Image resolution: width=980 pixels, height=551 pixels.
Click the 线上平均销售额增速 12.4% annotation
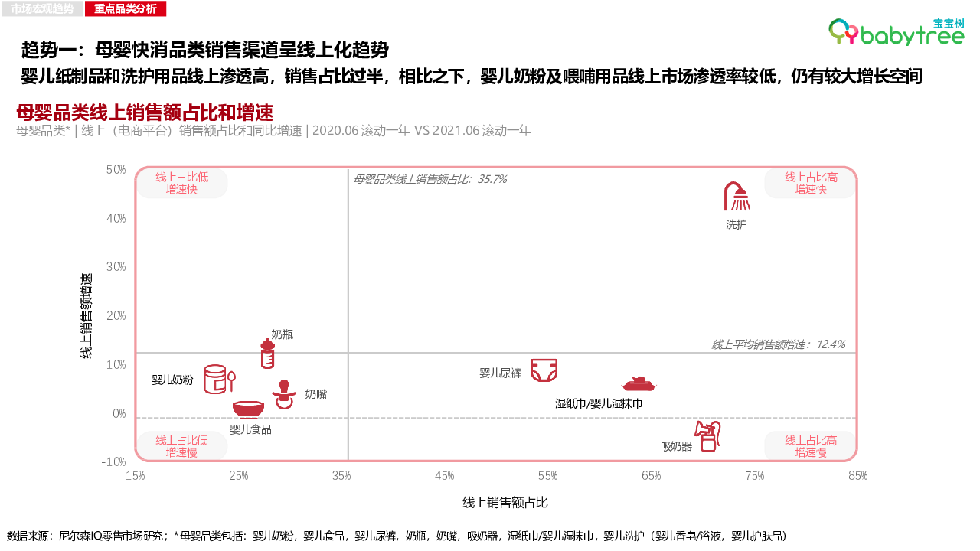point(778,344)
